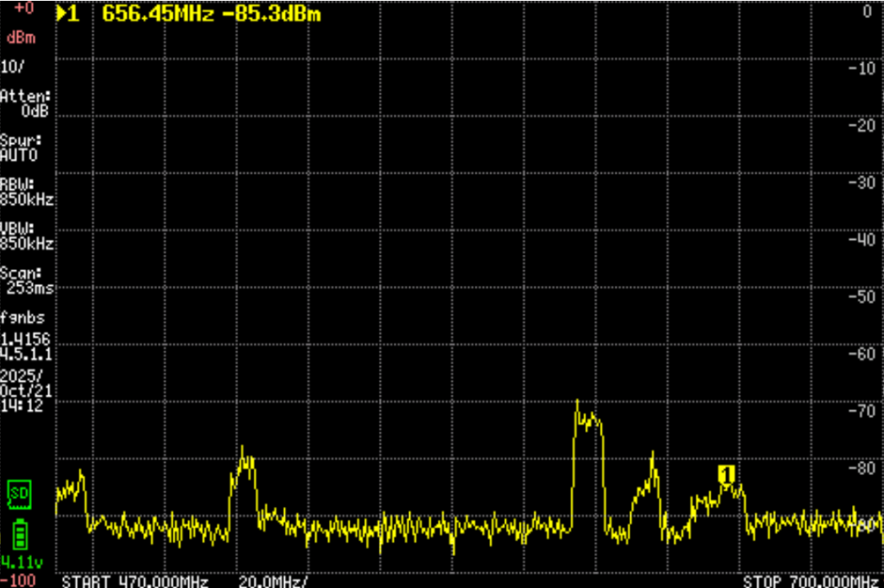Click the marker readout 656.45MHz -85.3dBm
Viewport: 884px width, 588px height.
211,13
